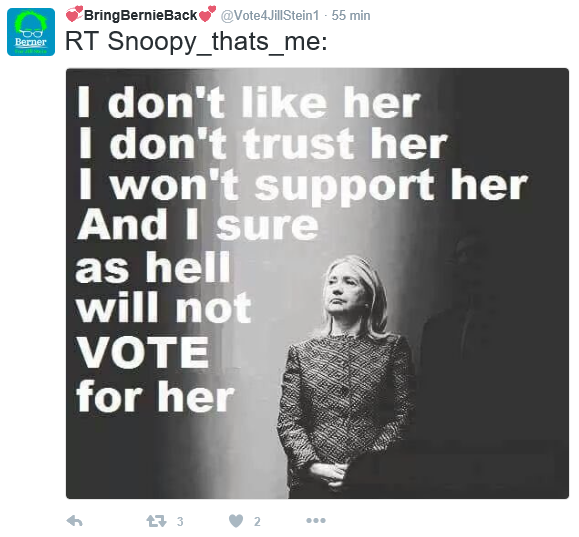The image size is (579, 537).
Task: Open the green Berner profile avatar
Action: click(31, 32)
